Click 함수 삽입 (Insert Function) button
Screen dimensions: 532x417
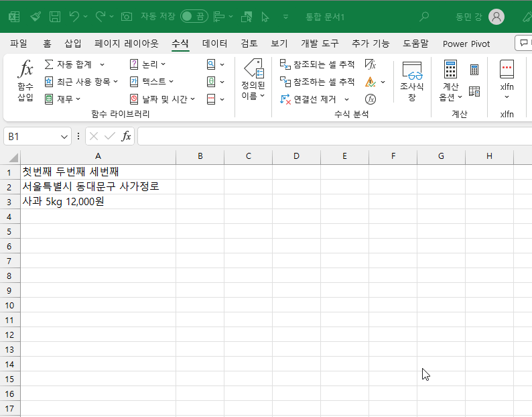pyautogui.click(x=25, y=80)
